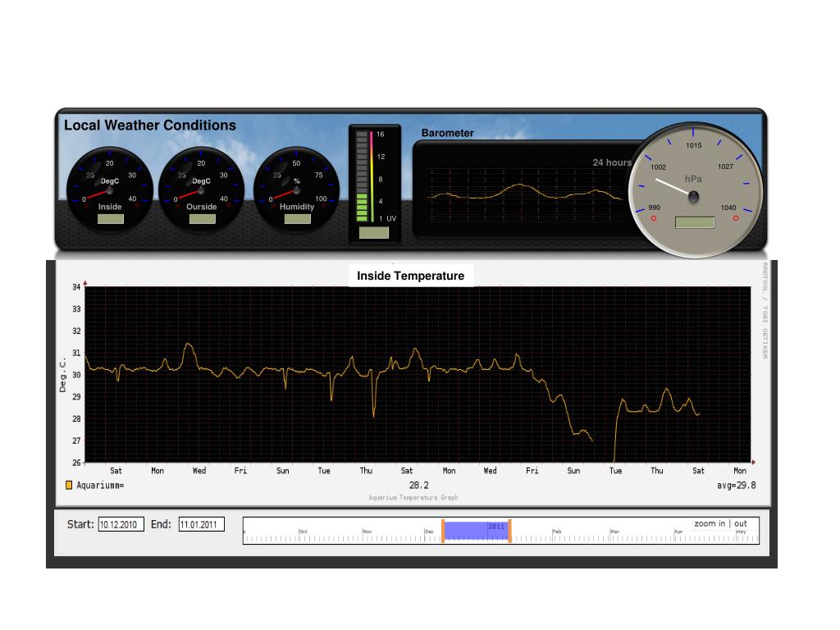
Task: Click the LCD readout on the hPa dial
Action: point(695,222)
